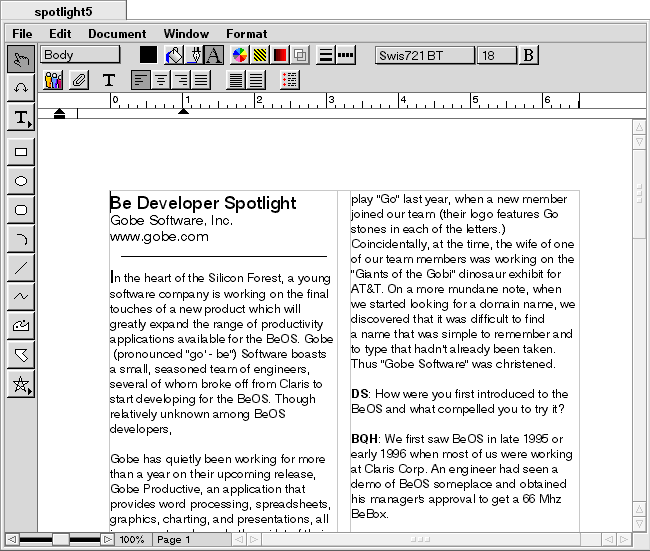Select the rotate tool
Viewport: 650px width, 551px height.
click(21, 87)
